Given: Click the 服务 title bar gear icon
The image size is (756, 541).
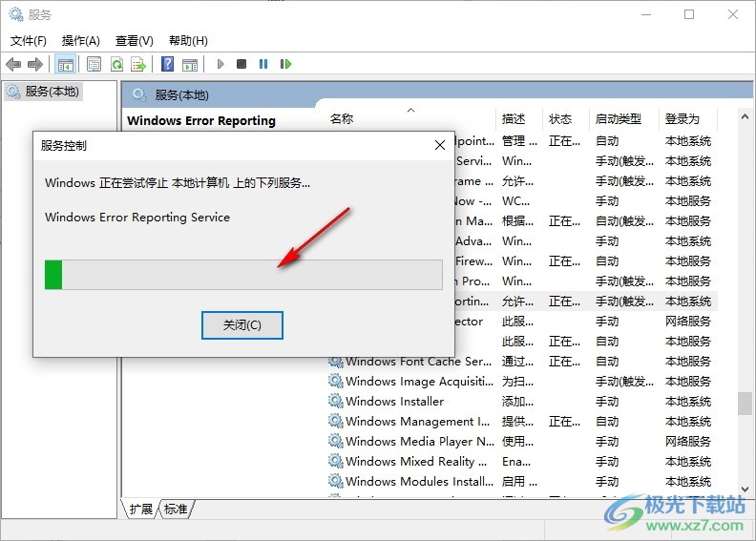Looking at the screenshot, I should tap(16, 14).
